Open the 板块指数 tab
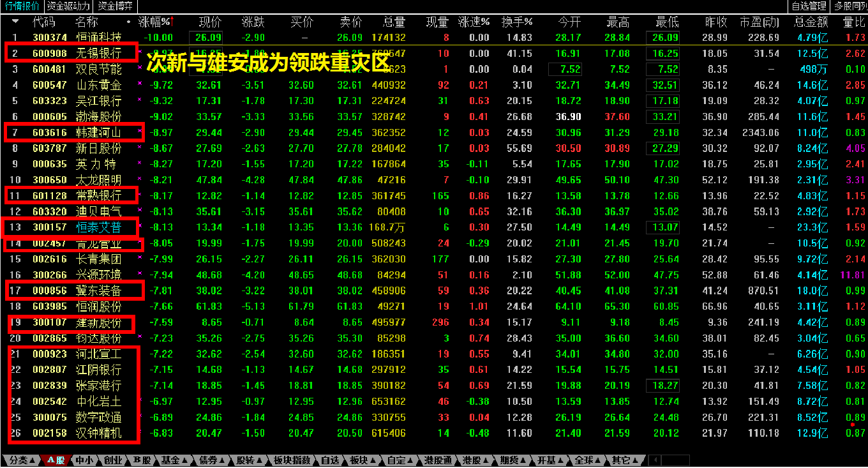This screenshot has height=468, width=868. coord(292,460)
